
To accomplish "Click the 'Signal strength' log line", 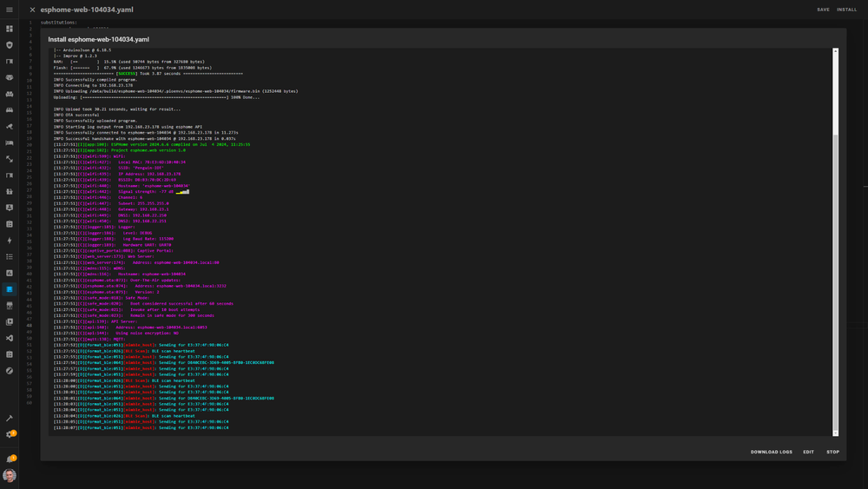I will (x=122, y=192).
